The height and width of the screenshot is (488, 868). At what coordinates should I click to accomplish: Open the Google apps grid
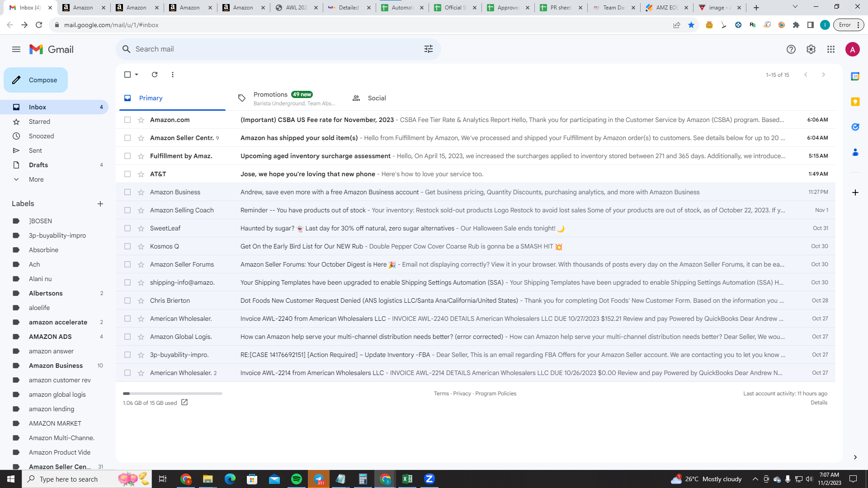point(831,49)
